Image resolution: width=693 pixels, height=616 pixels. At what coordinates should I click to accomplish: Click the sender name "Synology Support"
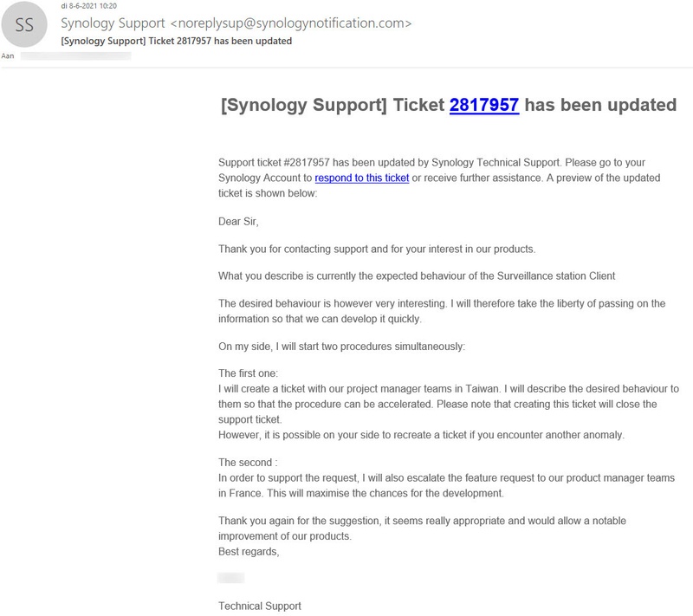pos(112,23)
